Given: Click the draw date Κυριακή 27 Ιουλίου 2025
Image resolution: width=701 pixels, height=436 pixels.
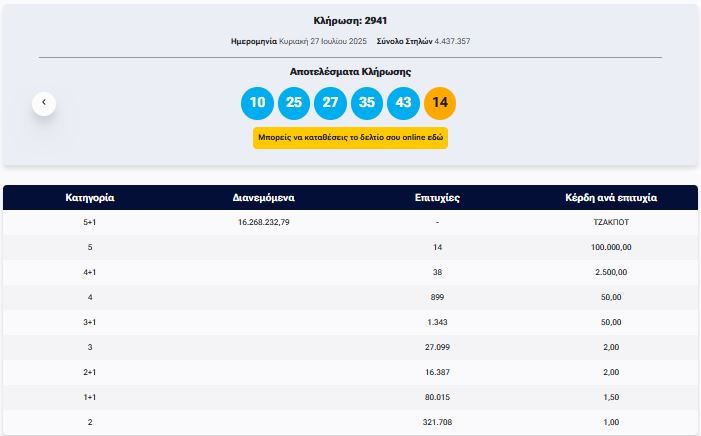Looking at the screenshot, I should tap(317, 41).
